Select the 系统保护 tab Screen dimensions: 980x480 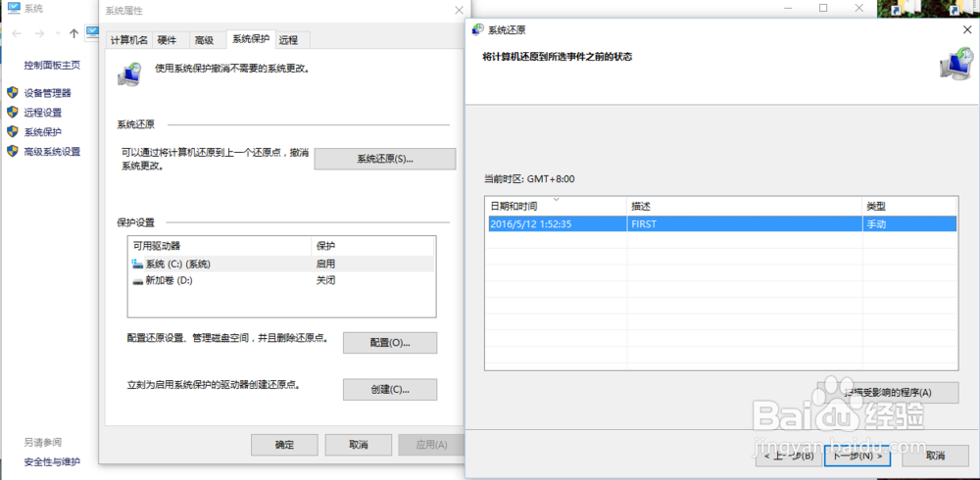[x=251, y=39]
